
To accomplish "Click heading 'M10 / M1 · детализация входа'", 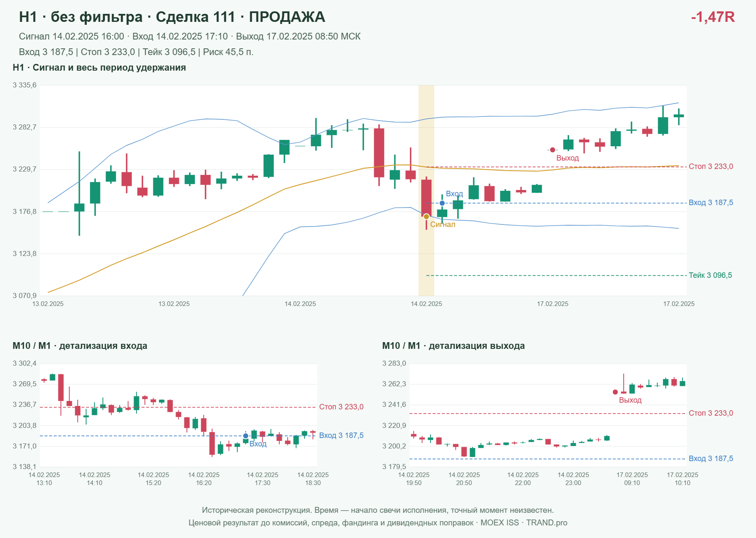I will (x=80, y=346).
